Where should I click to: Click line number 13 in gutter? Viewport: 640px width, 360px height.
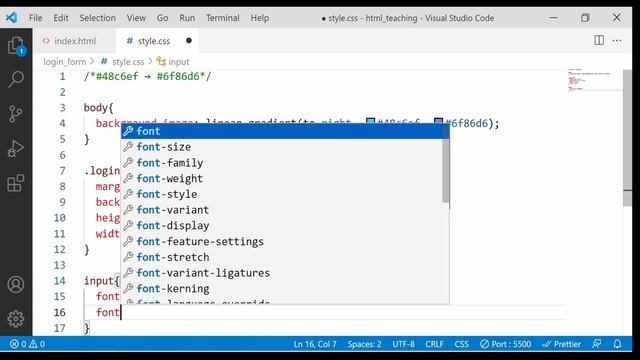coord(60,265)
